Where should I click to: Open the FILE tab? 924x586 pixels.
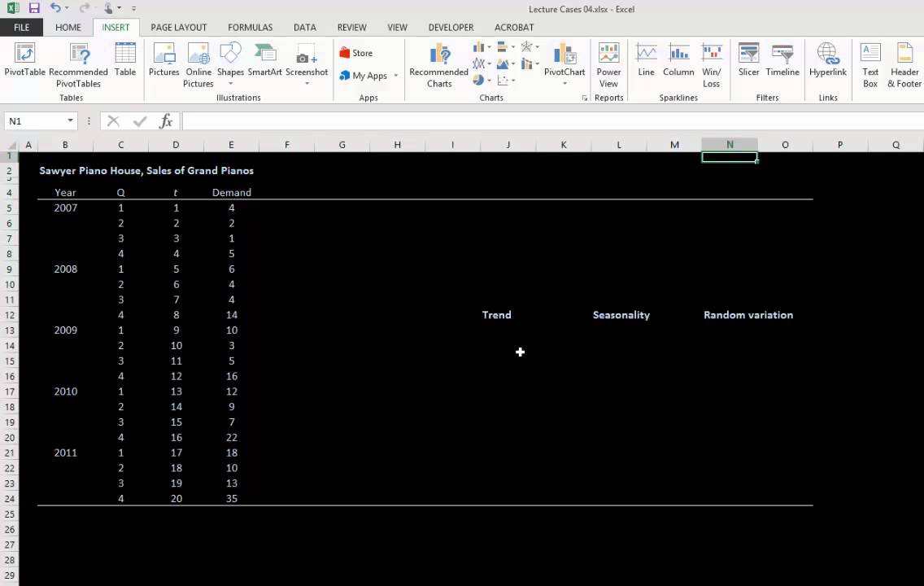pos(21,27)
